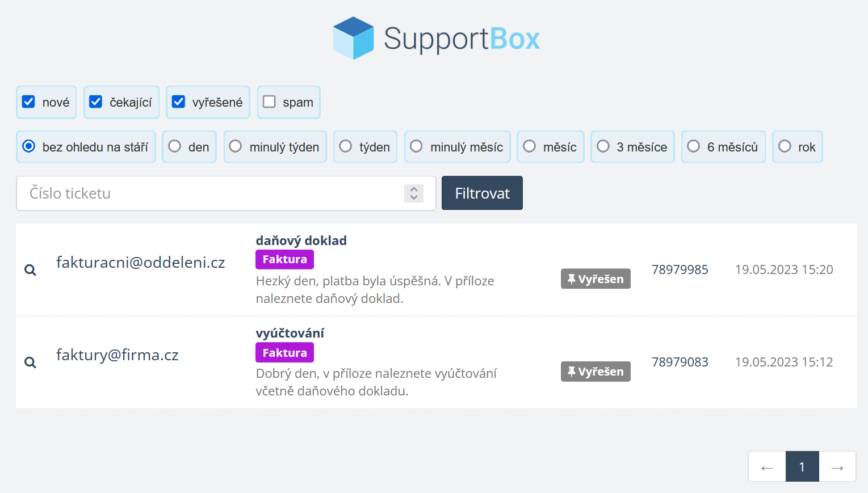This screenshot has width=868, height=493.
Task: Select the den age filter
Action: (x=175, y=146)
